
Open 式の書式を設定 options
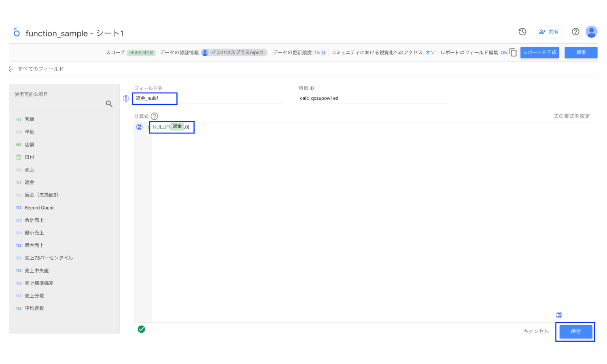(572, 116)
